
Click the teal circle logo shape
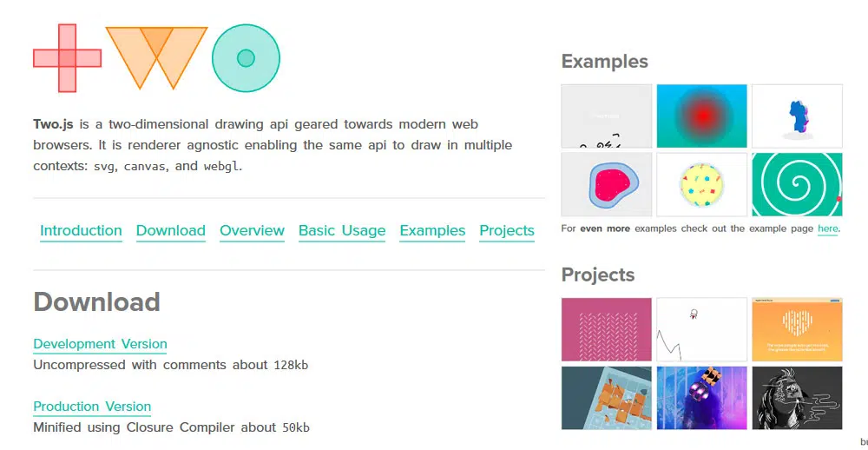tap(246, 58)
